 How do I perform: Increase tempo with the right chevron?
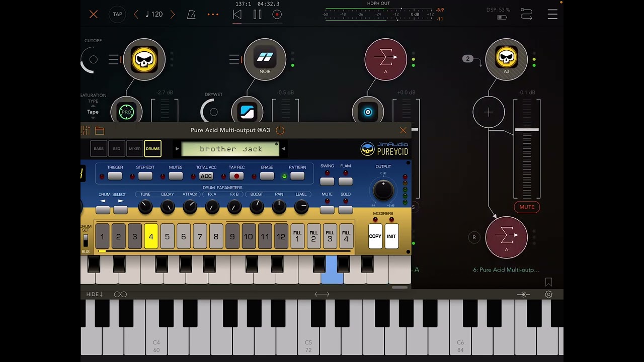tap(173, 15)
